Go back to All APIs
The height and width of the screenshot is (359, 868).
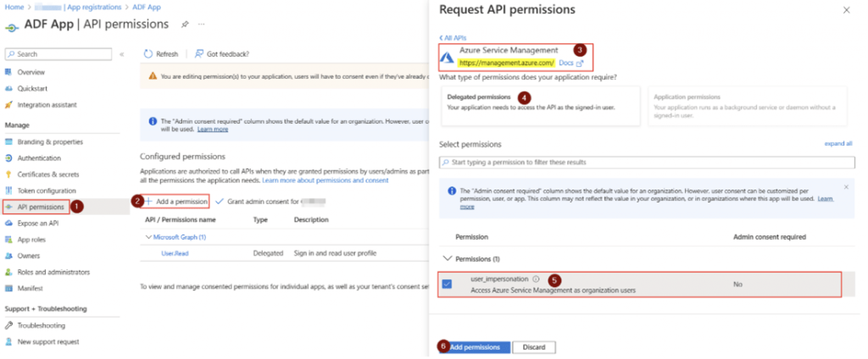click(x=453, y=37)
